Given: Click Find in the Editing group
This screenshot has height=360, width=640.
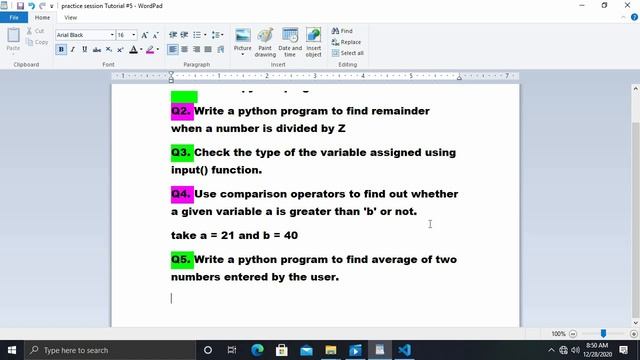Looking at the screenshot, I should tap(342, 31).
